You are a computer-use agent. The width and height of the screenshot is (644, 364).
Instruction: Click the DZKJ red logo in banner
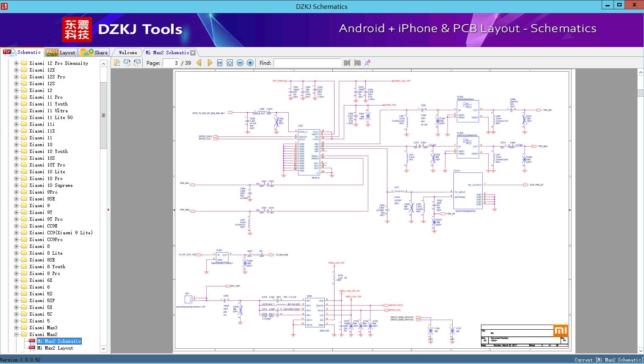coord(77,30)
